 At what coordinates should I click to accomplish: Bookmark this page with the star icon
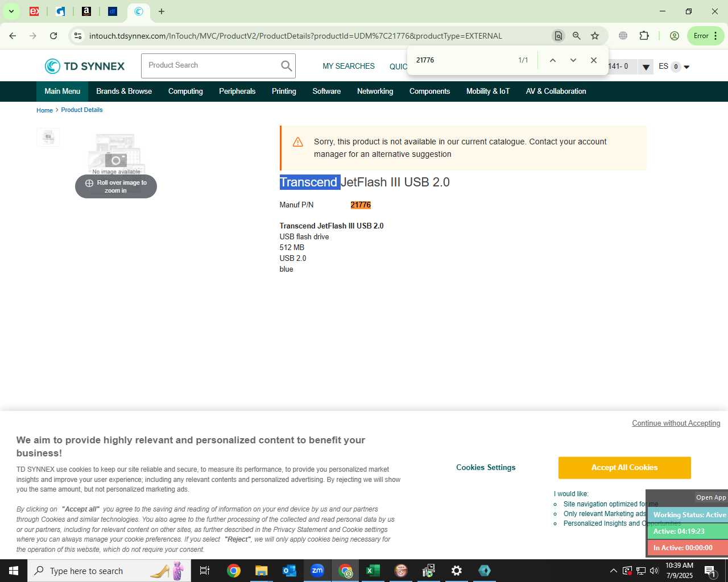click(x=595, y=36)
